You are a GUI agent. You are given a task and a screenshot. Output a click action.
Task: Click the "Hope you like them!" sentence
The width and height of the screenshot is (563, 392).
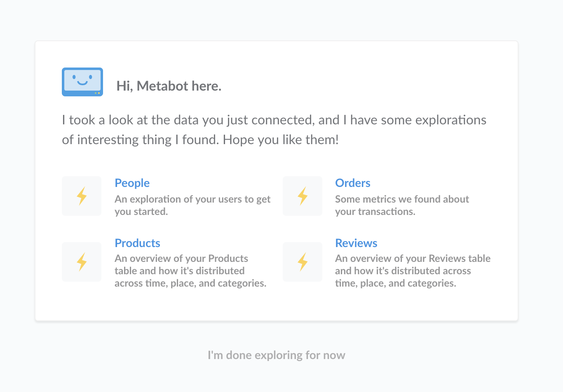pos(281,140)
